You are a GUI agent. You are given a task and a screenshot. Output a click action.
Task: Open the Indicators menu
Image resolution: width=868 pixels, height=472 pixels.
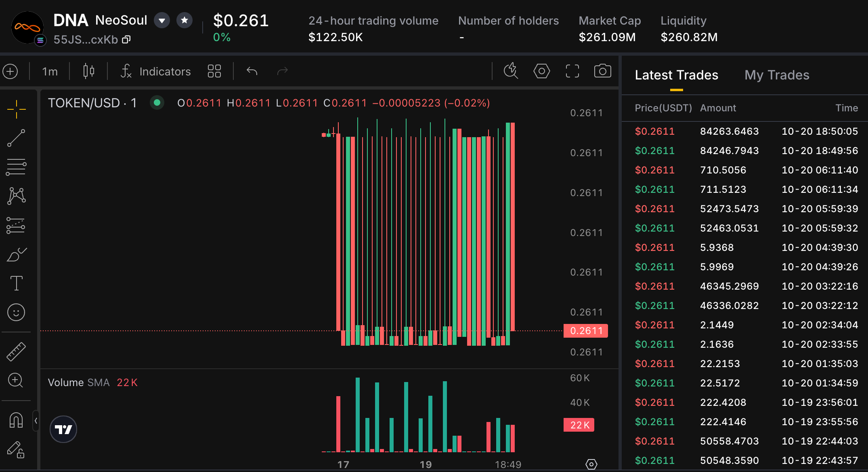(x=156, y=71)
